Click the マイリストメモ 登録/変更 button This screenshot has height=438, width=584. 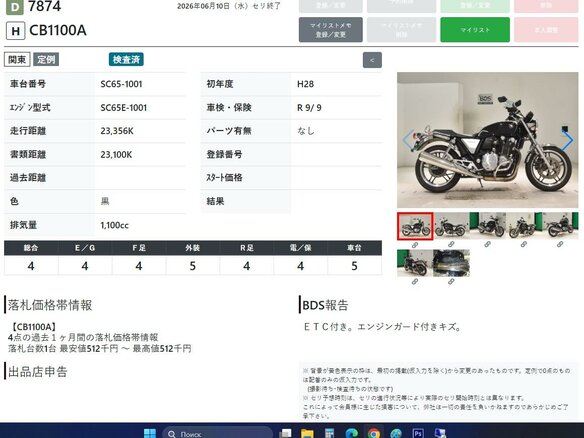[331, 30]
